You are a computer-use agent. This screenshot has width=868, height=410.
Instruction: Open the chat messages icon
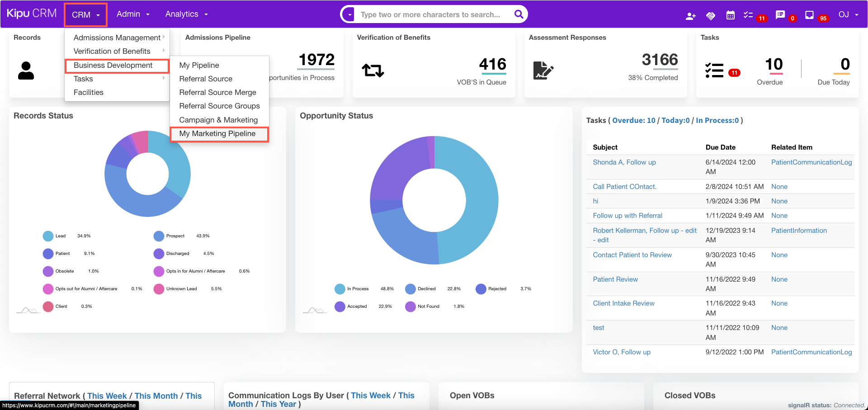click(780, 15)
